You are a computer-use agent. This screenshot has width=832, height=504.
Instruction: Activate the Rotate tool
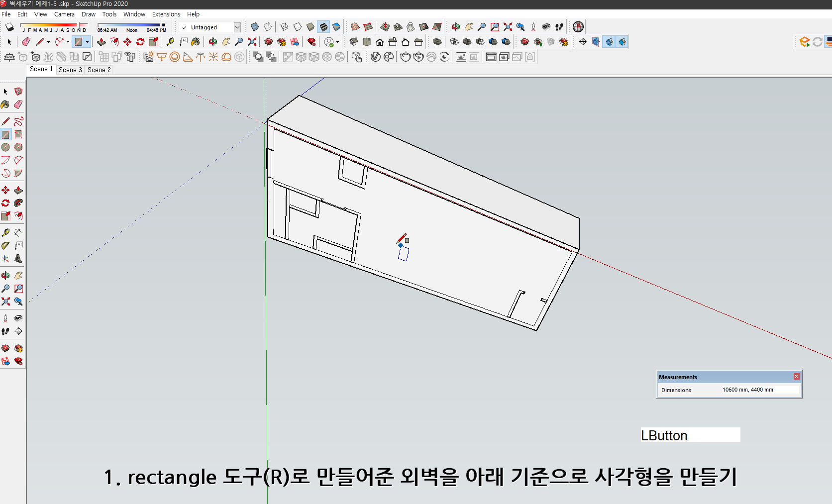(140, 42)
